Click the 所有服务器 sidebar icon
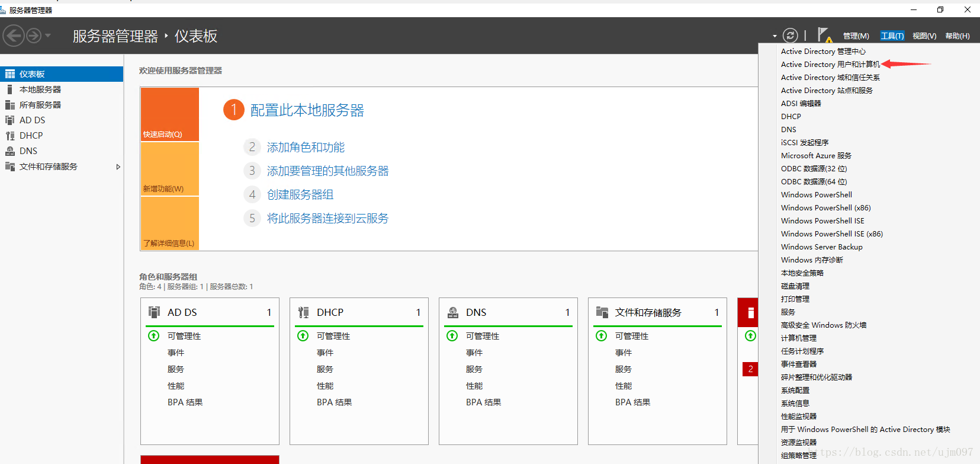The width and height of the screenshot is (980, 464). pyautogui.click(x=9, y=105)
